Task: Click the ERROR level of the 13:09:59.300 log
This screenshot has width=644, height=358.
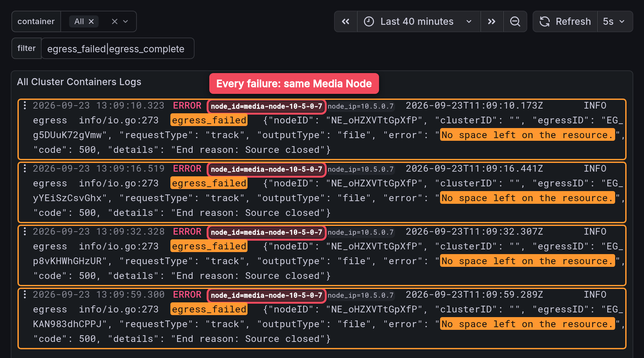Action: pos(187,295)
